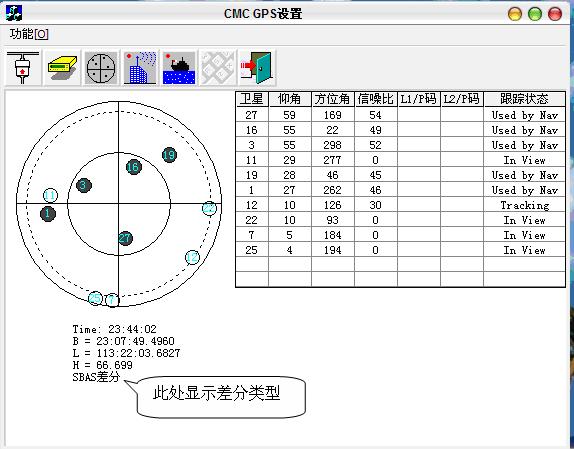The height and width of the screenshot is (449, 574).
Task: Click the 仰角 column header
Action: pyautogui.click(x=290, y=99)
